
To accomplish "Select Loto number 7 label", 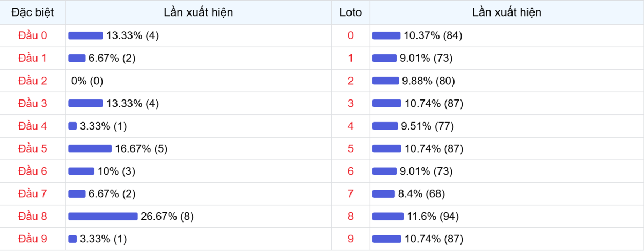I will point(350,193).
